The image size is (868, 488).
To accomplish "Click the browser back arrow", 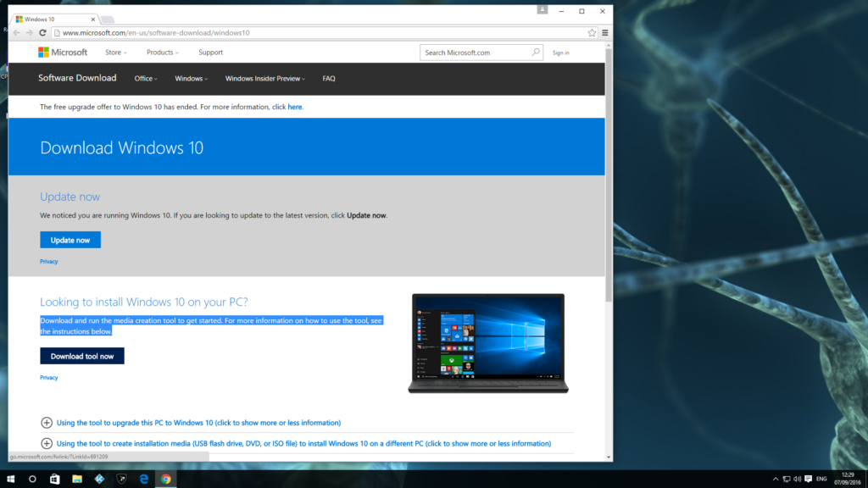I will [x=16, y=33].
